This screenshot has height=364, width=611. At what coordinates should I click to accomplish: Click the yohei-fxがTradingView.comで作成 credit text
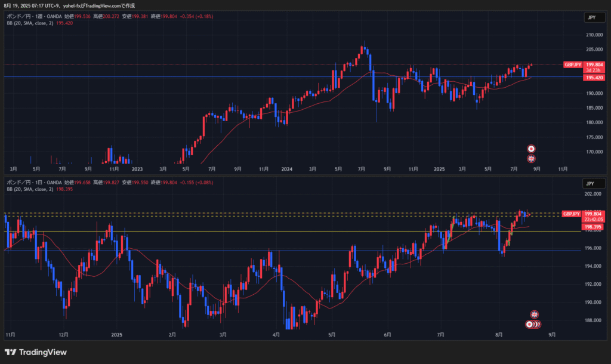coord(99,6)
